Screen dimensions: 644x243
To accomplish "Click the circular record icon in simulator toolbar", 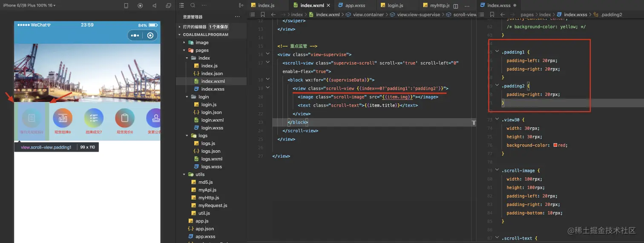I will (x=140, y=6).
